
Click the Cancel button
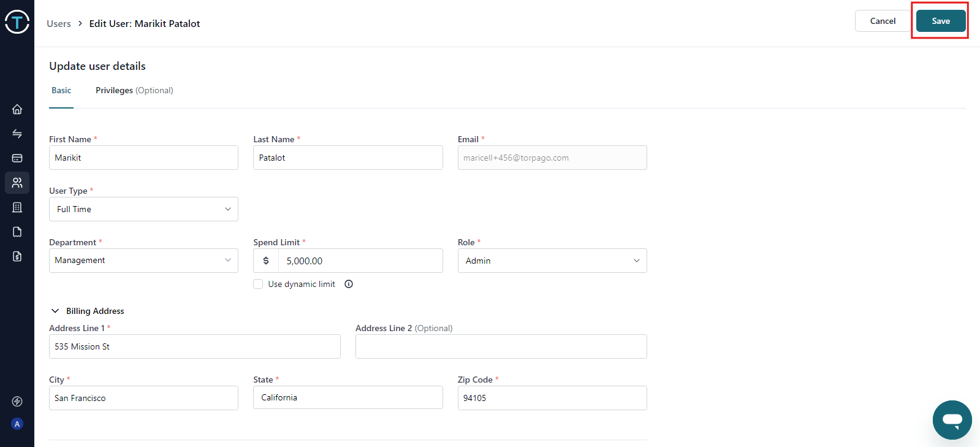(883, 21)
